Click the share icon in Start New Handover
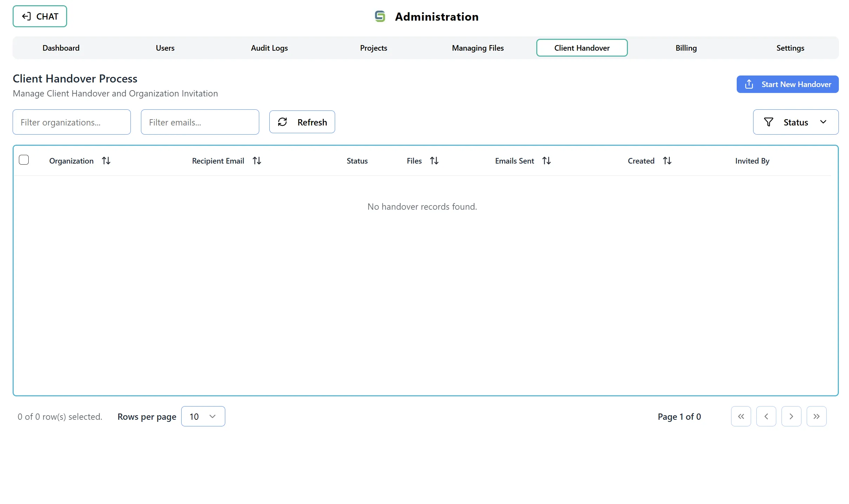The width and height of the screenshot is (849, 504). point(749,84)
